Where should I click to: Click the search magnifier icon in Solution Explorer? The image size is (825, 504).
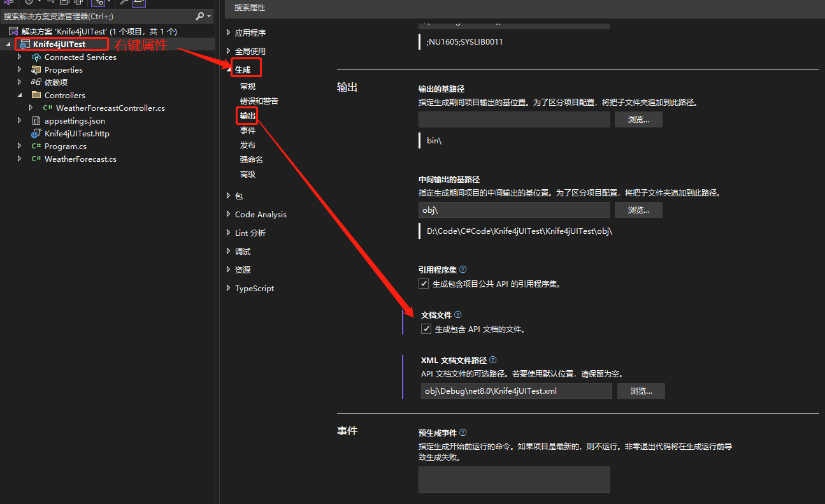pyautogui.click(x=199, y=16)
